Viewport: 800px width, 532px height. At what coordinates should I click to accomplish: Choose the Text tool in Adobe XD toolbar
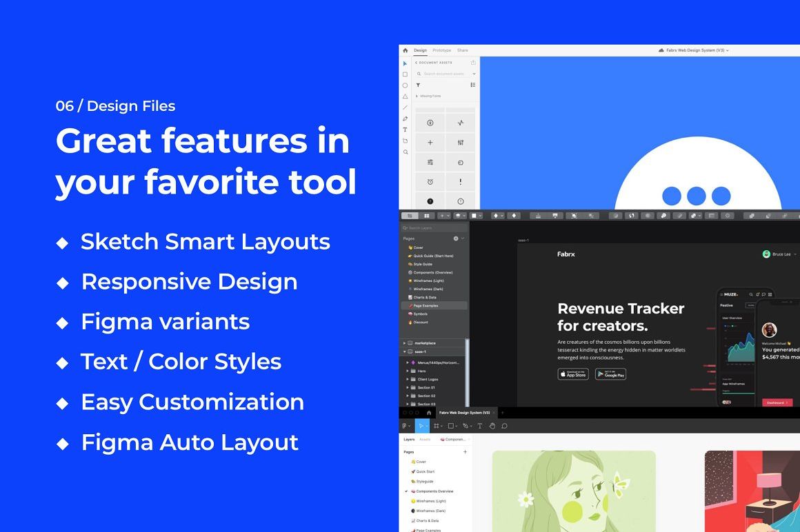point(406,130)
